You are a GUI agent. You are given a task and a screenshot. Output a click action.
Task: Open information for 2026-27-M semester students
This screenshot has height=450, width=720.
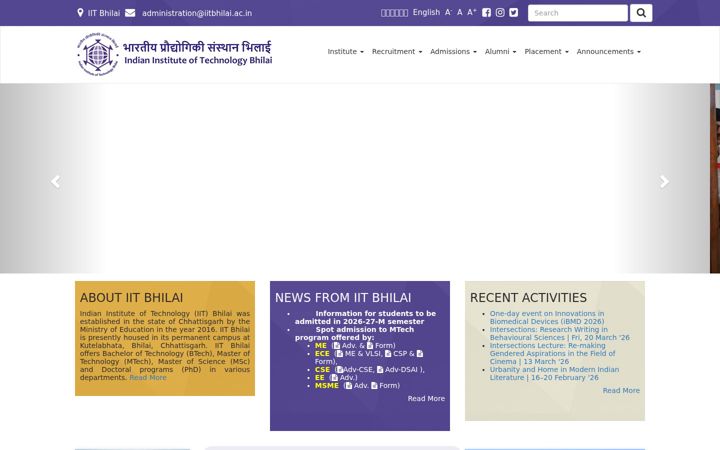pos(366,317)
